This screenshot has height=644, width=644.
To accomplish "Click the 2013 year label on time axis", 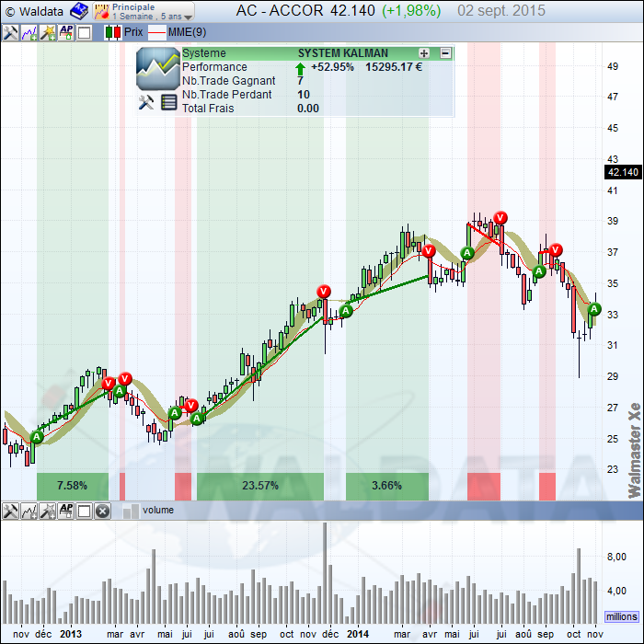I will [x=71, y=634].
